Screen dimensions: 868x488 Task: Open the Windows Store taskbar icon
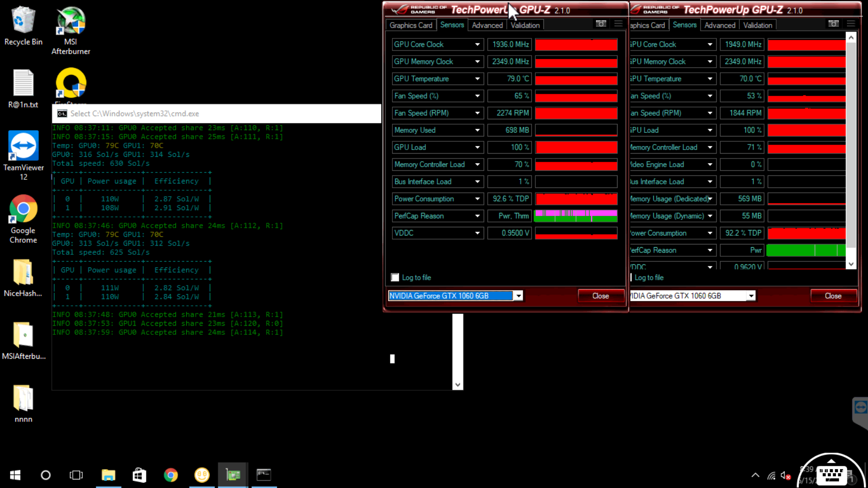point(139,475)
